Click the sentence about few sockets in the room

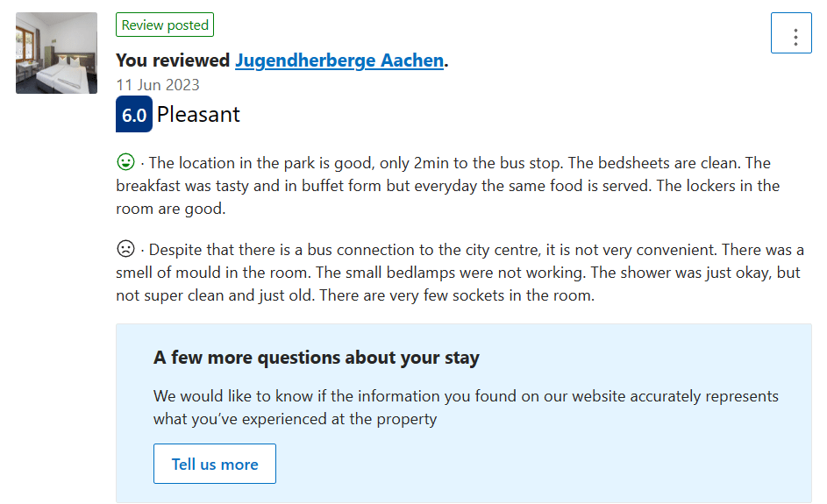[x=457, y=295]
